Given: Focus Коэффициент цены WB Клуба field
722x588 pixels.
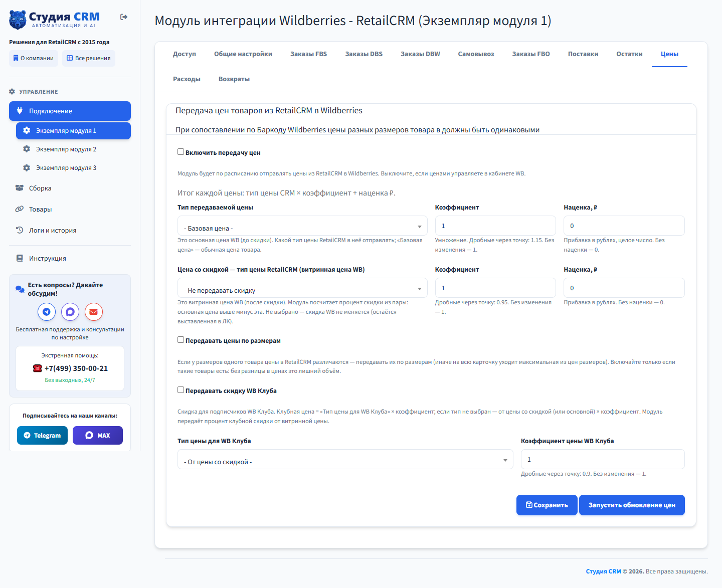Looking at the screenshot, I should pos(603,459).
